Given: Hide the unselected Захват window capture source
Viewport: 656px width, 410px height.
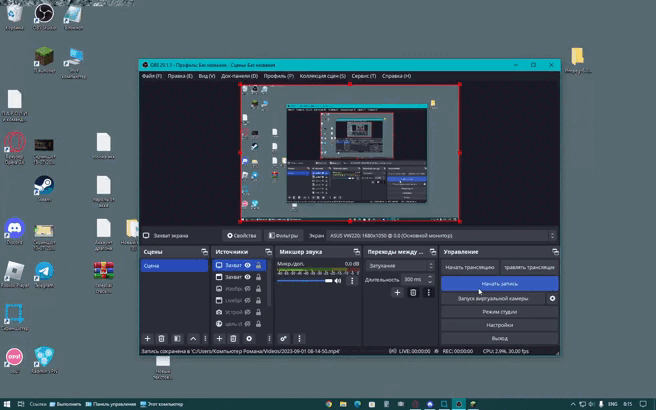Looking at the screenshot, I should click(248, 277).
